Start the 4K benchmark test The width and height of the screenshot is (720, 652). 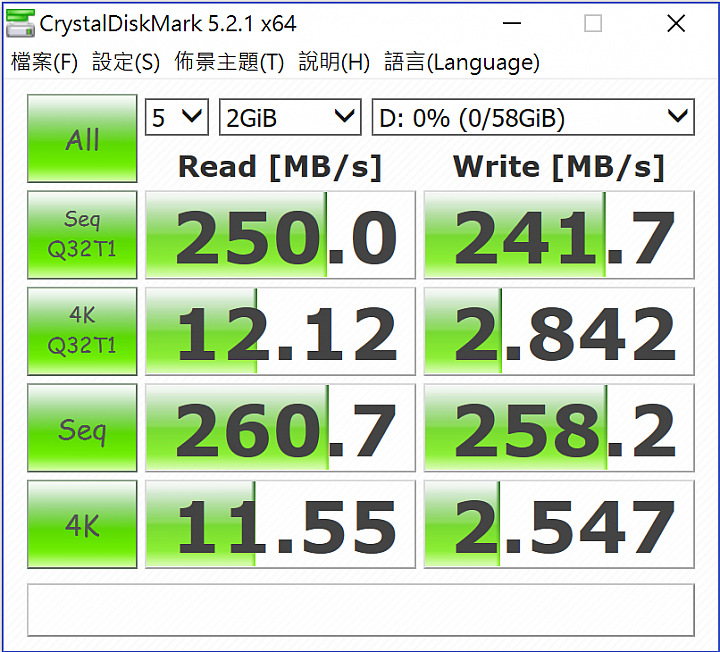(82, 524)
